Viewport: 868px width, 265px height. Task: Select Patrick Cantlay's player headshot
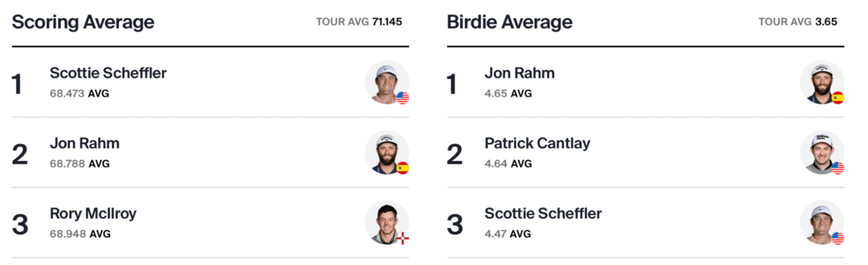coord(822,152)
